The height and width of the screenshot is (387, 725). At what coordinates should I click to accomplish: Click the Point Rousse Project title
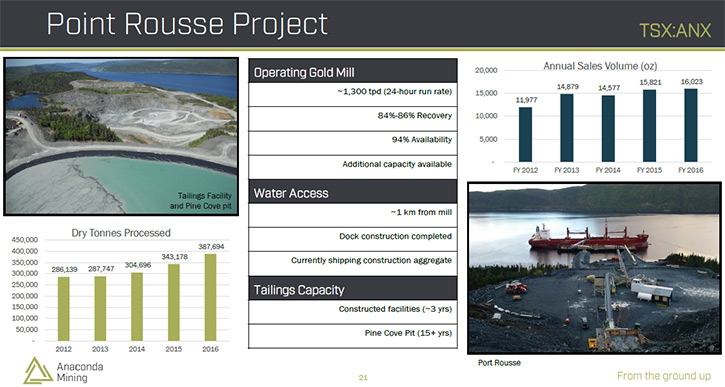click(x=187, y=24)
